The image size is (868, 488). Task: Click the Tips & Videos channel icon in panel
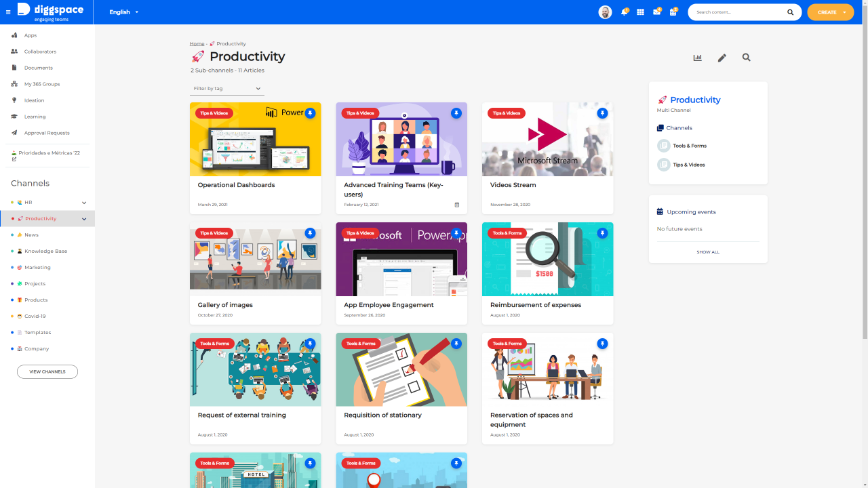pyautogui.click(x=663, y=165)
